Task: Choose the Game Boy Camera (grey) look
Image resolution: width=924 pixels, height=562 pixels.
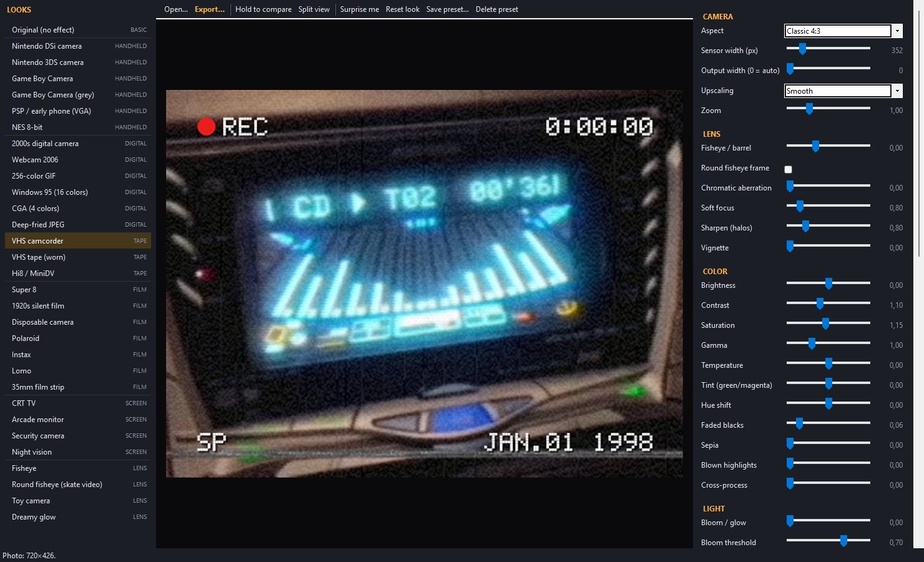Action: pos(78,95)
